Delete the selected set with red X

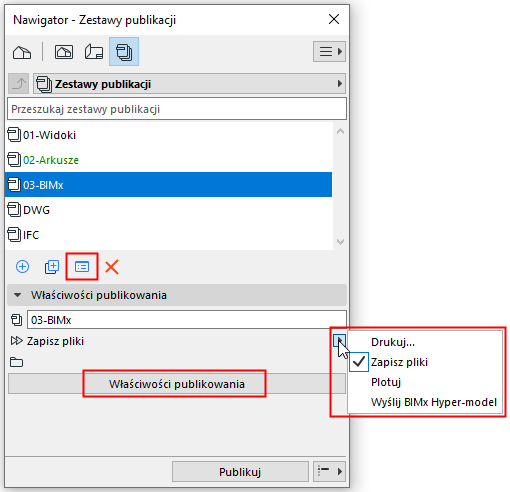coord(112,267)
